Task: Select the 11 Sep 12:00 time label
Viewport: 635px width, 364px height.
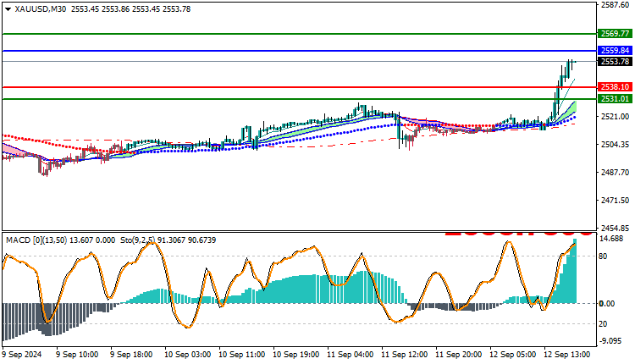Action: click(404, 355)
